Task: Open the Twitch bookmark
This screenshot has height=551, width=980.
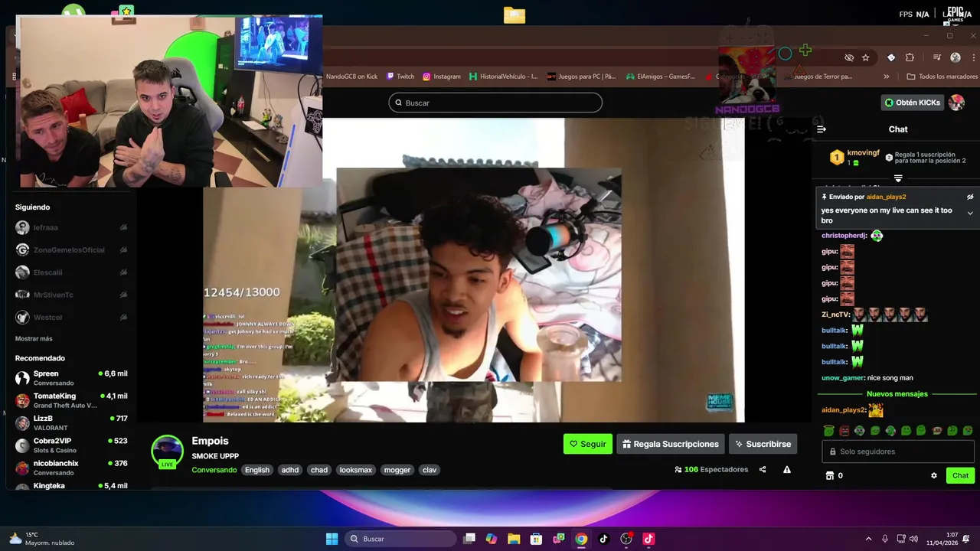Action: (x=400, y=77)
